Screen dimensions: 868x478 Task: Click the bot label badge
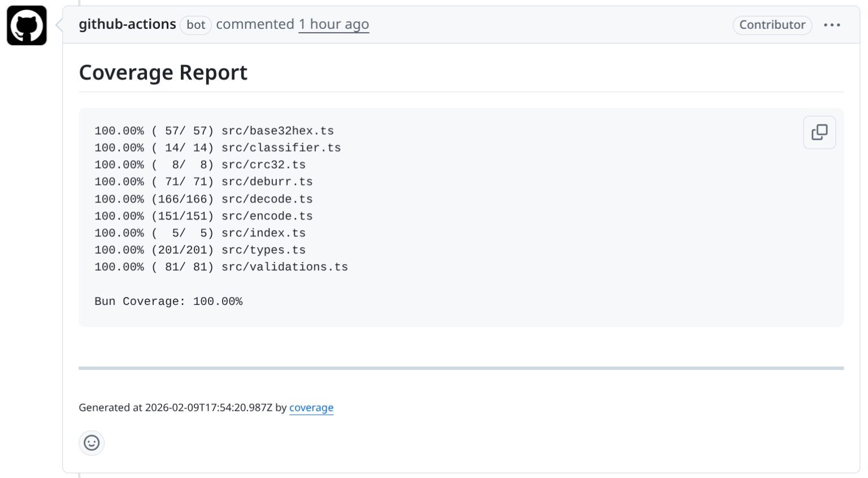click(x=196, y=25)
